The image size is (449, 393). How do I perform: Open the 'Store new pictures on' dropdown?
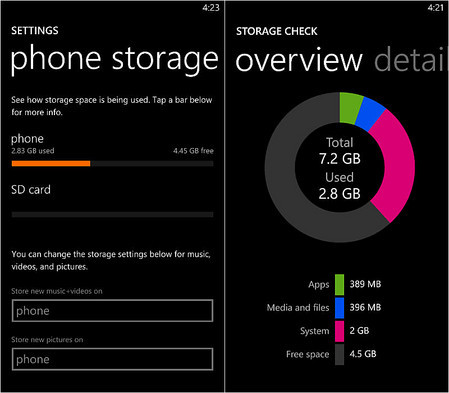point(112,359)
